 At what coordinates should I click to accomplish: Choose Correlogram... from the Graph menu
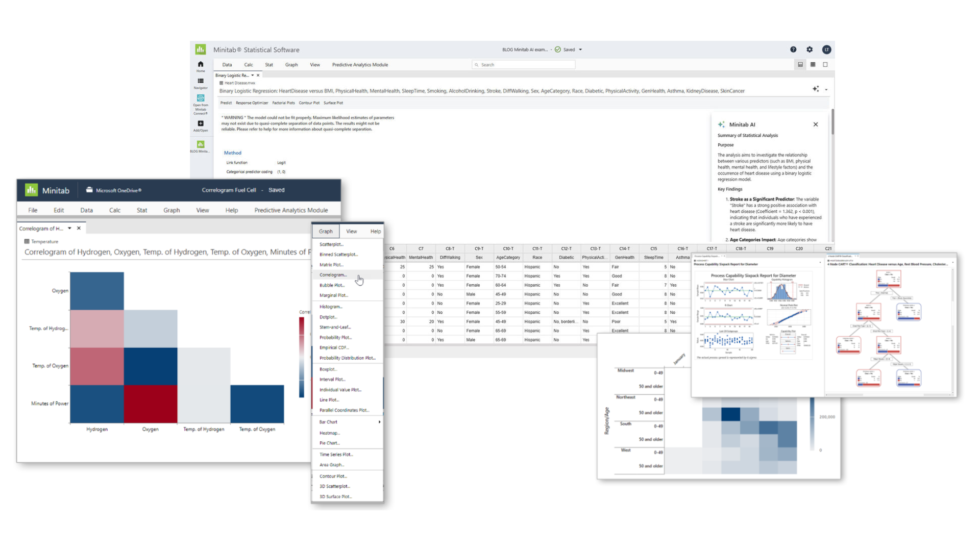(347, 275)
